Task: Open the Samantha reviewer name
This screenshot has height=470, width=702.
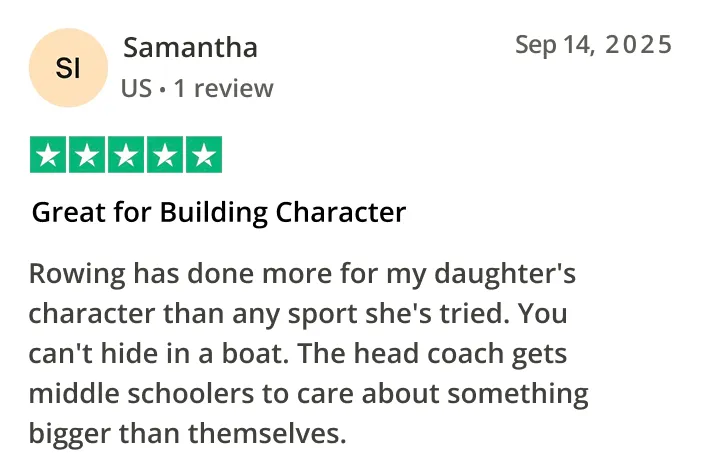Action: coord(190,47)
